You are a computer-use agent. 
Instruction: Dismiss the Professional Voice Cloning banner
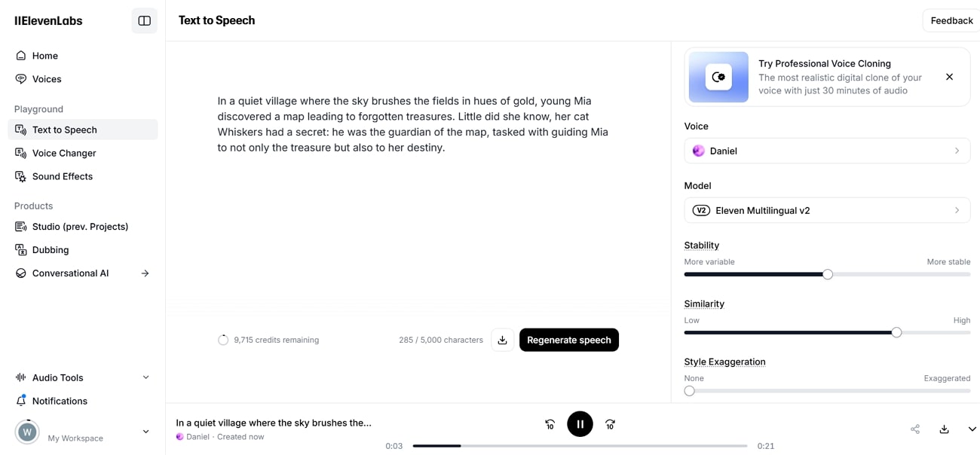pyautogui.click(x=949, y=77)
